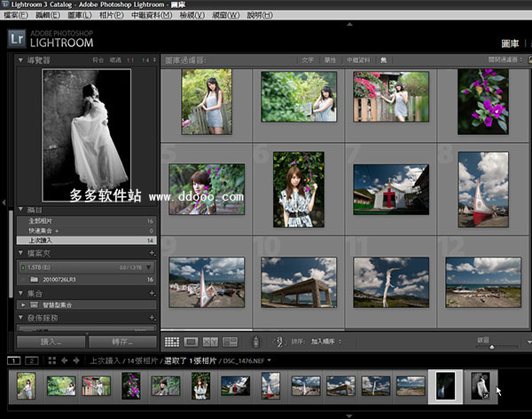Toggle the a-z sort direction icon
The width and height of the screenshot is (532, 419).
point(279,342)
